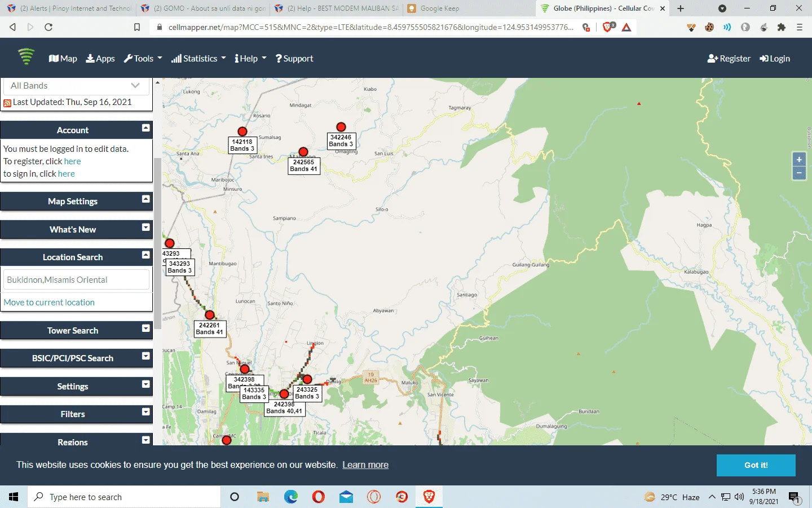Select the tower marker above 342246
The height and width of the screenshot is (508, 812).
pos(341,127)
